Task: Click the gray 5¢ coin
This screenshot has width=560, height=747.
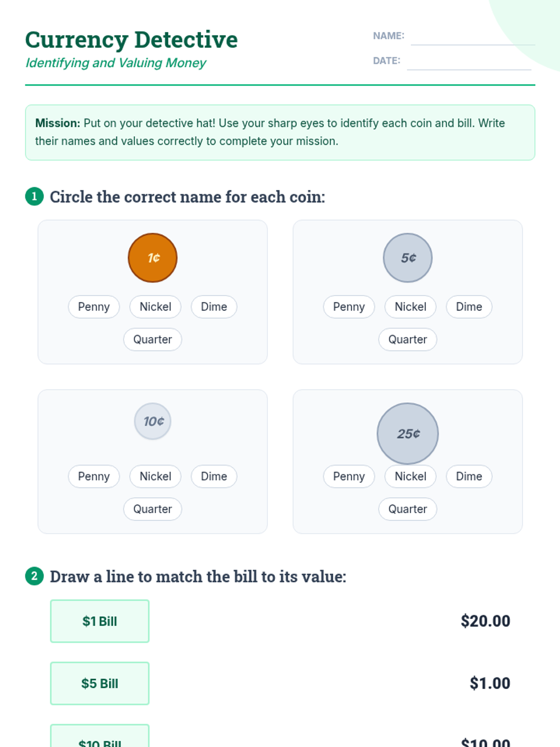Action: [x=407, y=258]
